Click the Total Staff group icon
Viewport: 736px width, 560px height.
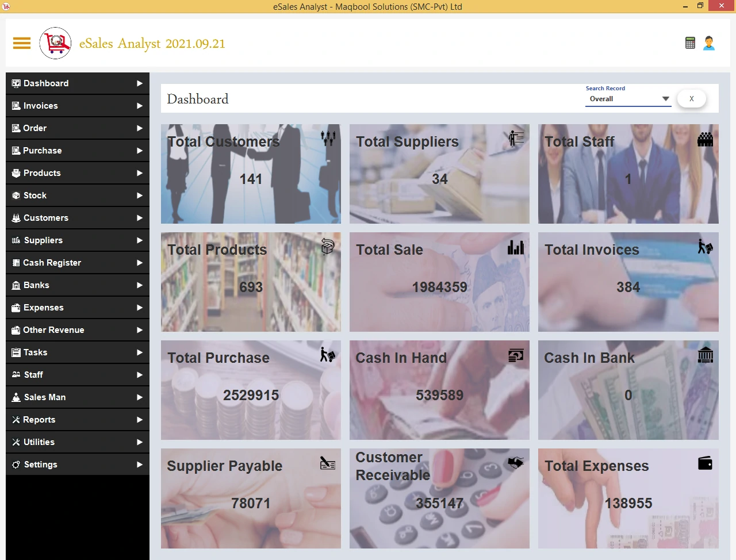[x=706, y=139]
